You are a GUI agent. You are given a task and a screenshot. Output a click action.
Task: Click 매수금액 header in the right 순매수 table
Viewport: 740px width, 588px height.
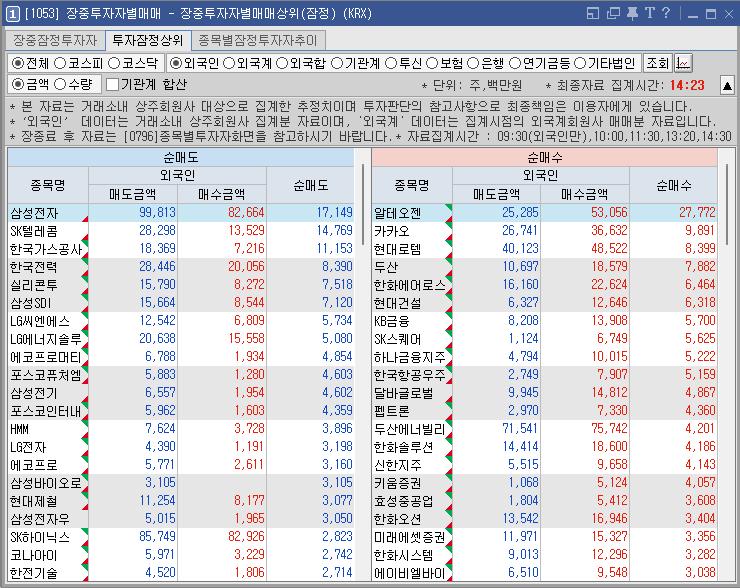pos(584,194)
